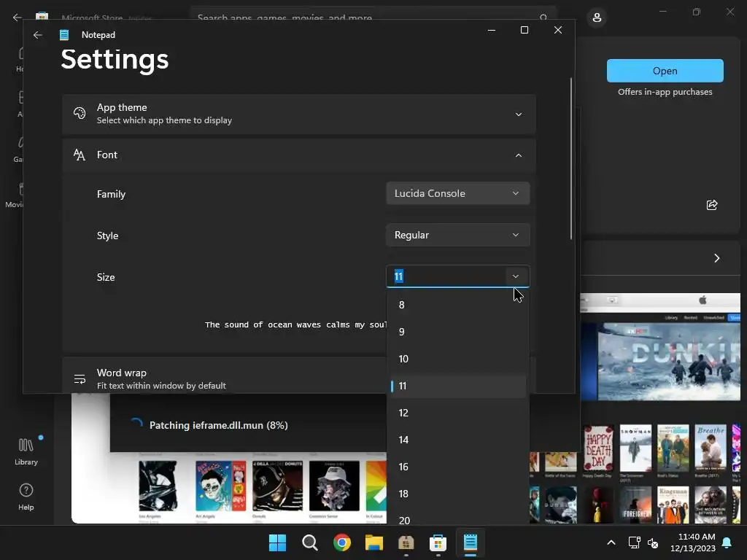Open the Kingsman movie poster thumbnail
The height and width of the screenshot is (560, 747).
coord(673,505)
